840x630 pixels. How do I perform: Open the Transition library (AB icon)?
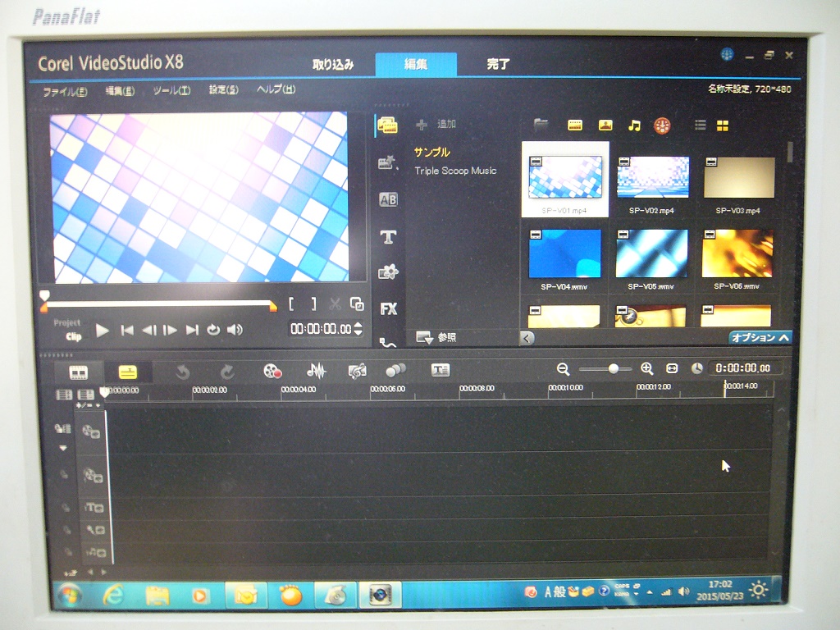388,200
